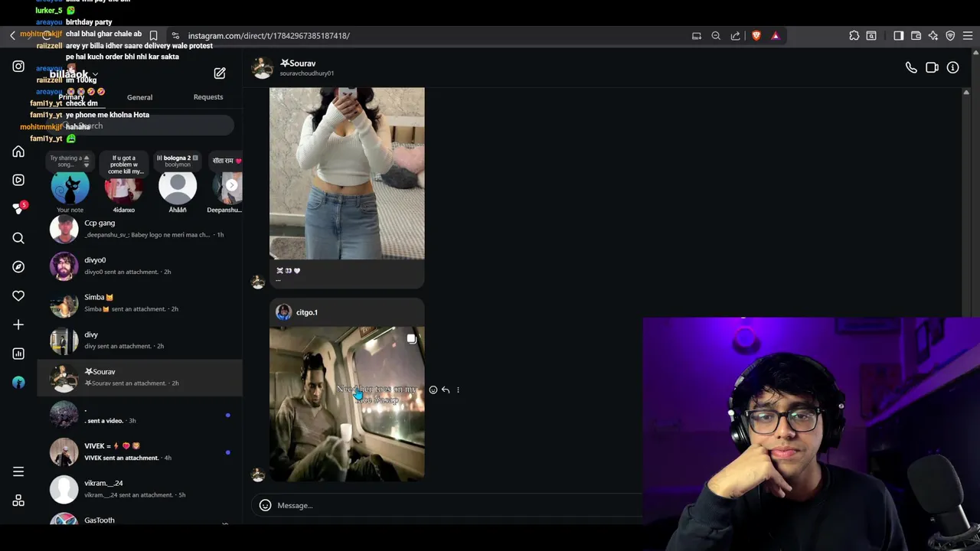Open Messages icon with 5 badge
Screen dimensions: 980x551
pos(18,209)
